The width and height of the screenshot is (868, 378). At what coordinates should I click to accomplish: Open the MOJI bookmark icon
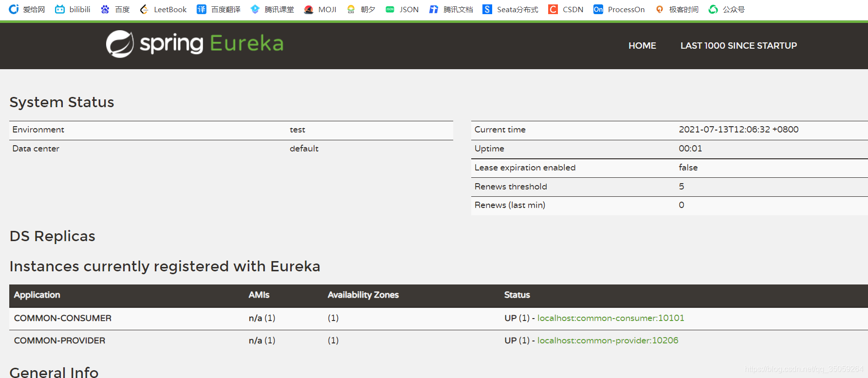[309, 9]
